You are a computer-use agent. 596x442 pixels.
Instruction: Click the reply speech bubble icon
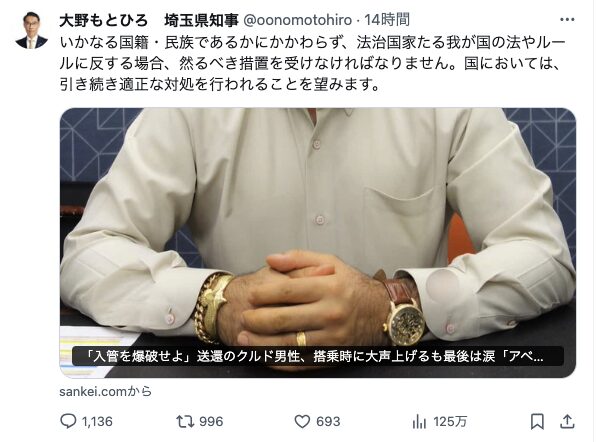pos(68,421)
